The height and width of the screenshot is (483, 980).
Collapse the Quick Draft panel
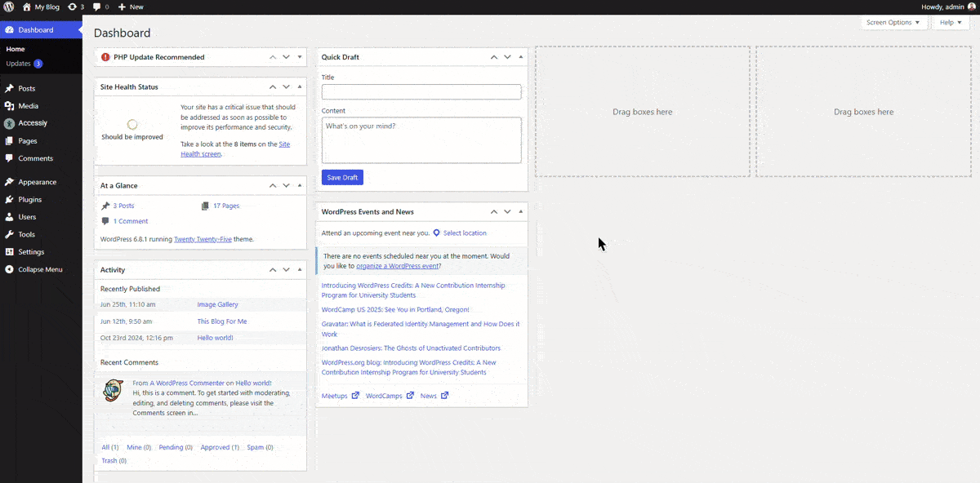coord(521,57)
